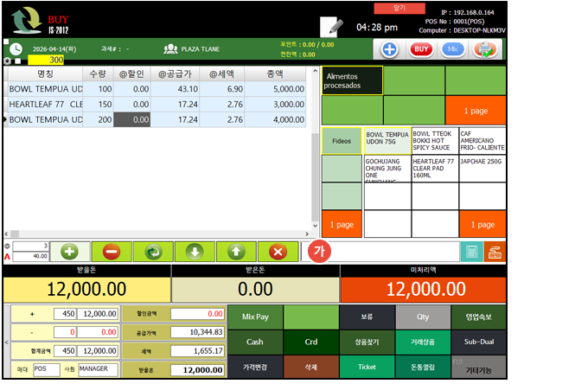Click the blue Mix icon
Viewport: 588px width, 384px height.
pos(452,49)
